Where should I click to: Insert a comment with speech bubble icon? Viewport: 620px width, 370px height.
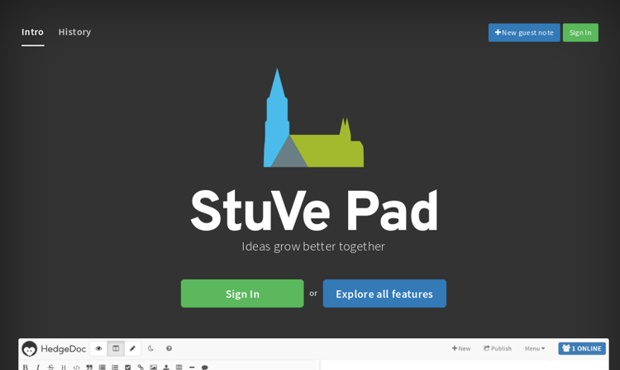point(204,367)
